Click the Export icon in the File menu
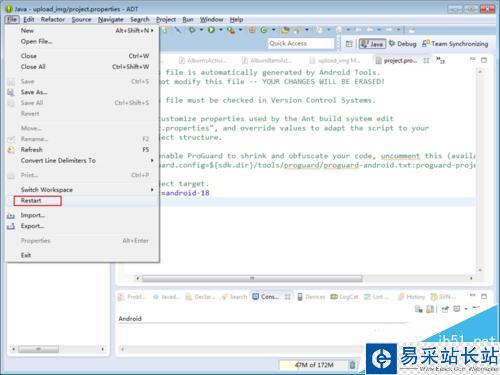 [x=11, y=226]
